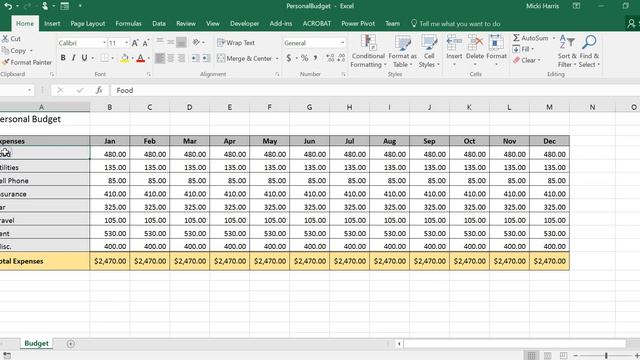Toggle Align Left alignment

tap(160, 58)
